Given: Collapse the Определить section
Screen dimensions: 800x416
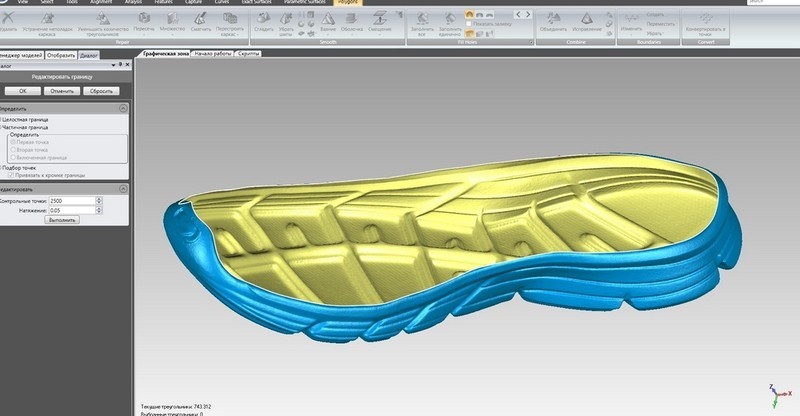Looking at the screenshot, I should pyautogui.click(x=122, y=107).
